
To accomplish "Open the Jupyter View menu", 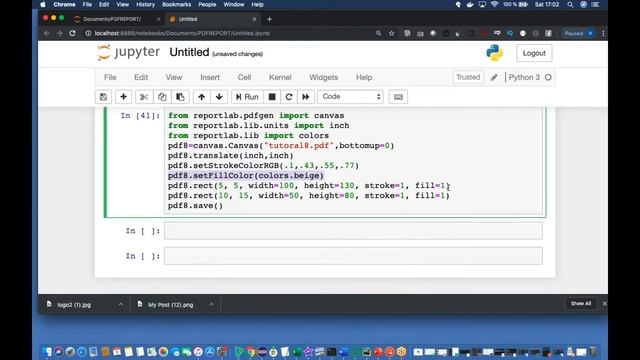I will tap(174, 77).
